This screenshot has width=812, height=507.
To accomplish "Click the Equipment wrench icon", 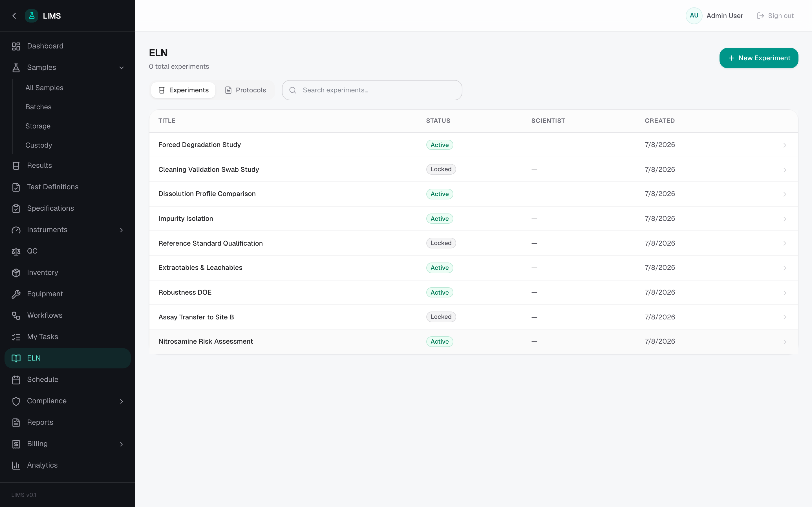I will point(16,294).
